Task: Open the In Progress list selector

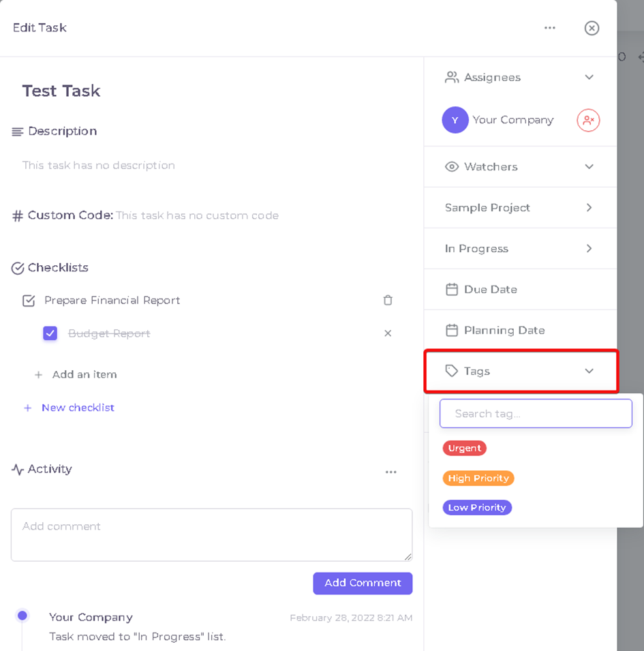Action: pos(521,249)
